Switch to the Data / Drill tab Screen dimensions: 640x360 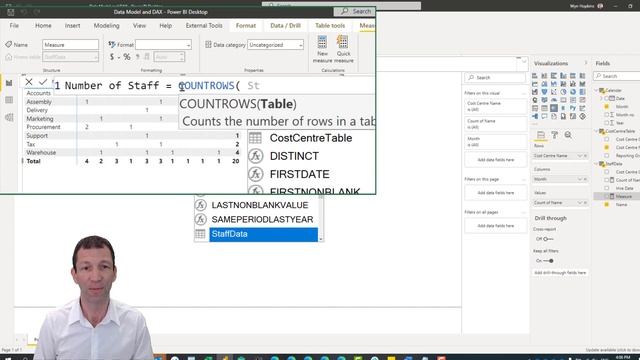click(285, 25)
